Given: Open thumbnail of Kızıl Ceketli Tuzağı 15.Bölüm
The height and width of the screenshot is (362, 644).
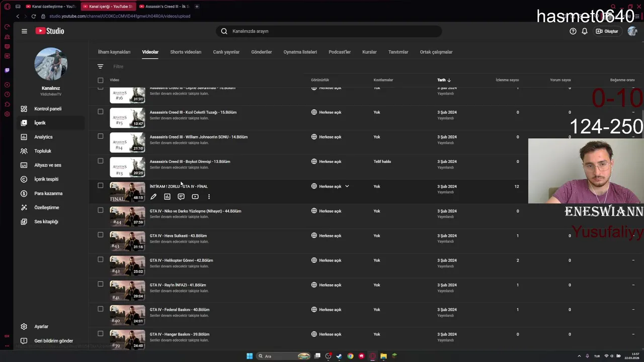Looking at the screenshot, I should pos(127,118).
